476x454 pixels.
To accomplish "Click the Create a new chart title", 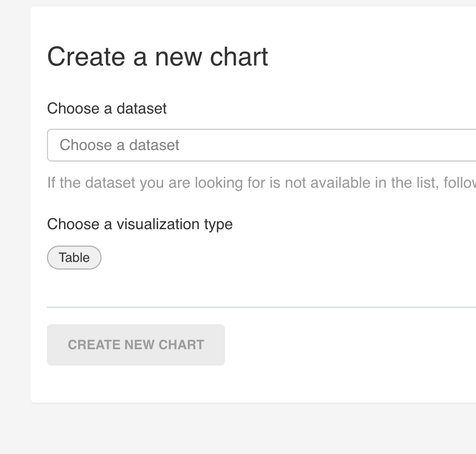I will click(158, 56).
